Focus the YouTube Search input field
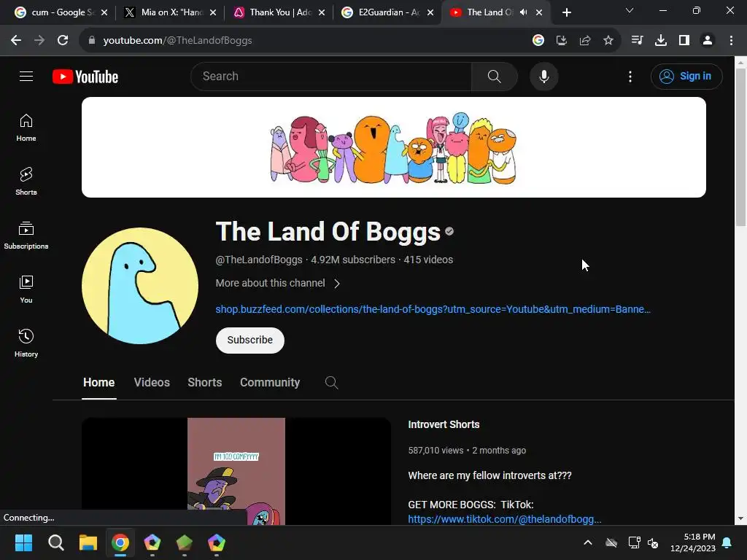This screenshot has width=747, height=560. click(331, 76)
